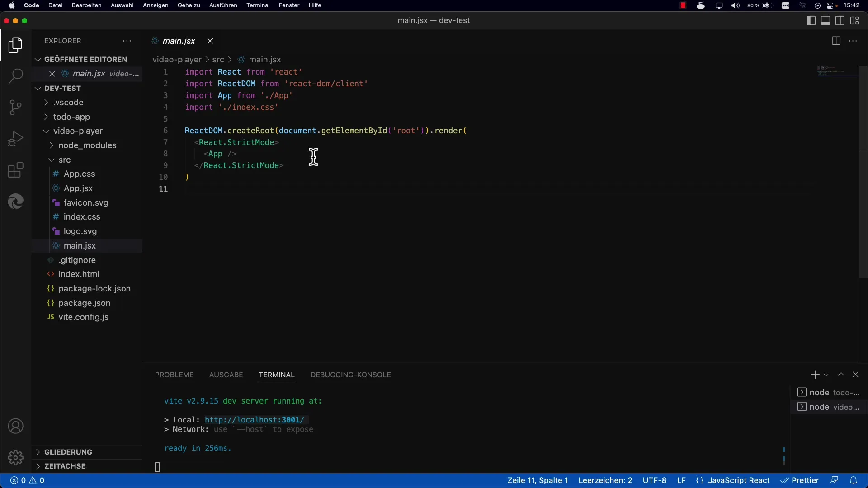Split the editor to the right
This screenshot has width=868, height=488.
(836, 41)
